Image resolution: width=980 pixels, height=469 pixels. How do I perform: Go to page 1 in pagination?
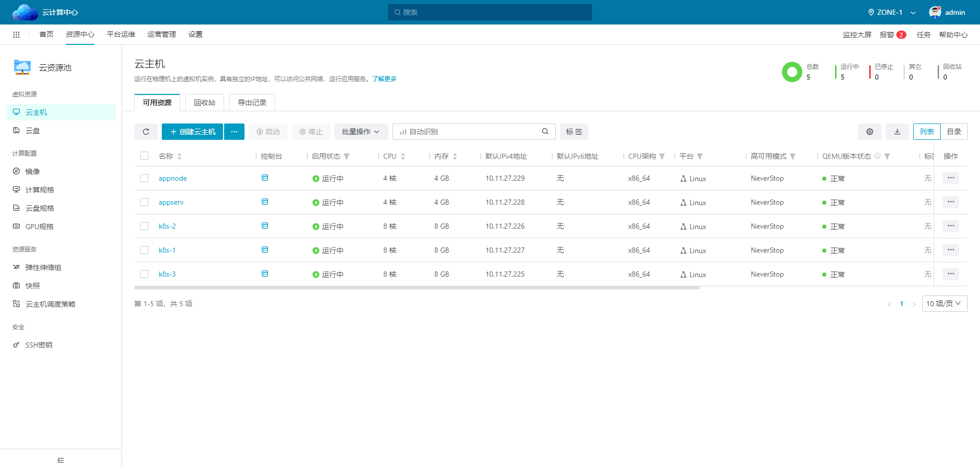[x=902, y=304]
